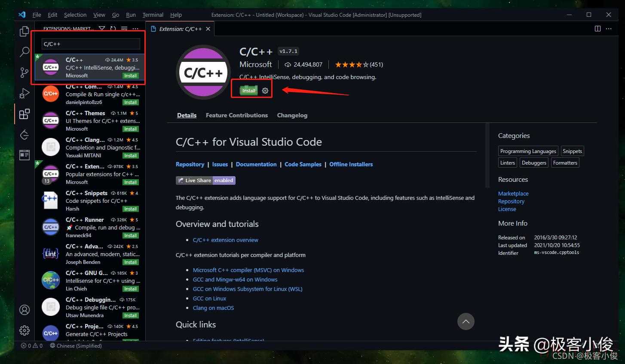Viewport: 625px width, 364px height.
Task: Open the Explorer view in activity bar
Action: pos(25,31)
